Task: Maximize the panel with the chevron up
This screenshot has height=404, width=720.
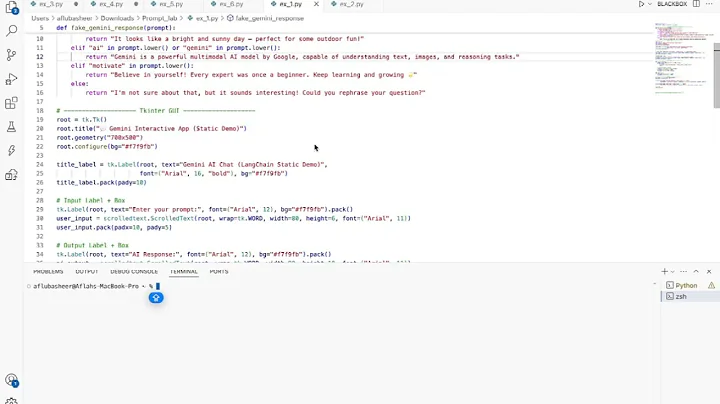Action: pyautogui.click(x=696, y=271)
